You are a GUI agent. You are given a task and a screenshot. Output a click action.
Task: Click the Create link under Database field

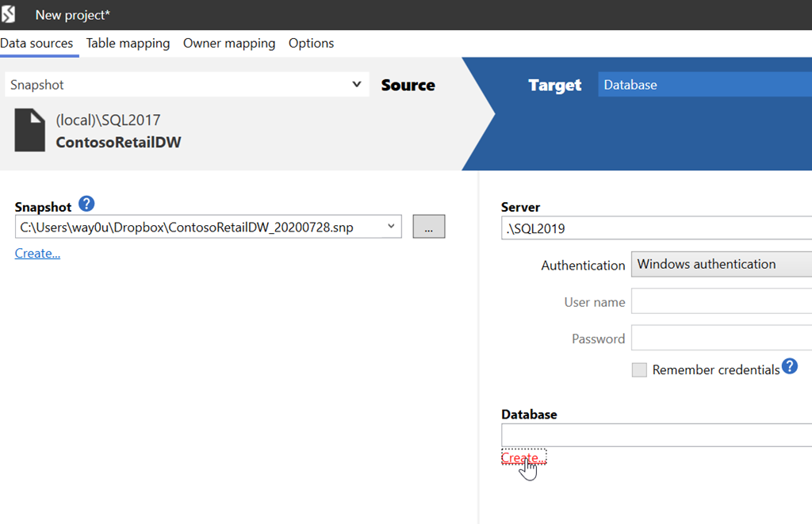point(523,458)
